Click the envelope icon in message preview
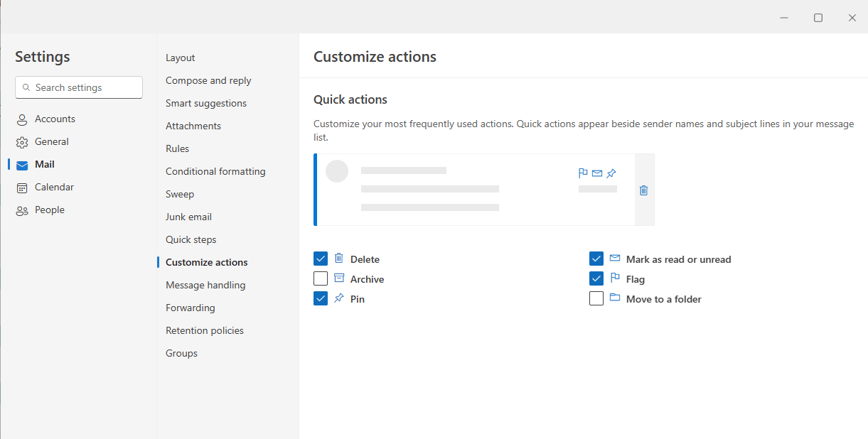868x439 pixels. (x=597, y=173)
